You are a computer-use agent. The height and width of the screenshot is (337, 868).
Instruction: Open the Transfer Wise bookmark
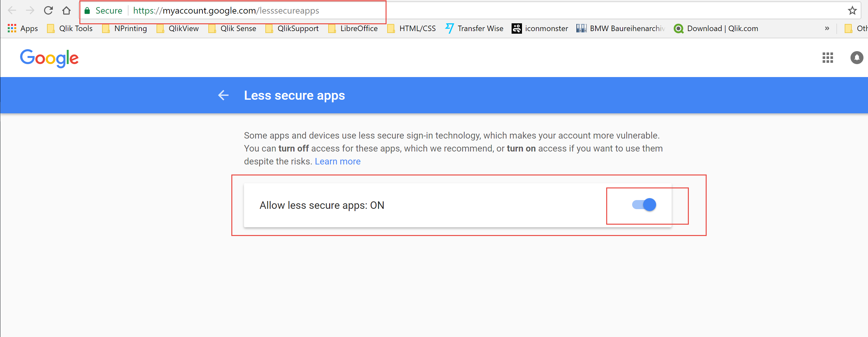pos(474,28)
